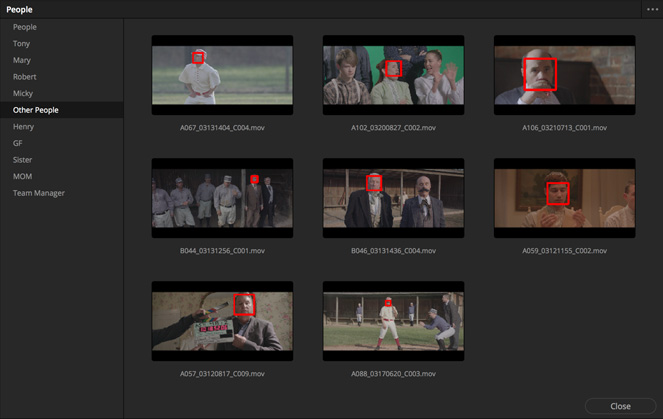Select Sister in the sidebar
The image size is (663, 419).
tap(23, 160)
